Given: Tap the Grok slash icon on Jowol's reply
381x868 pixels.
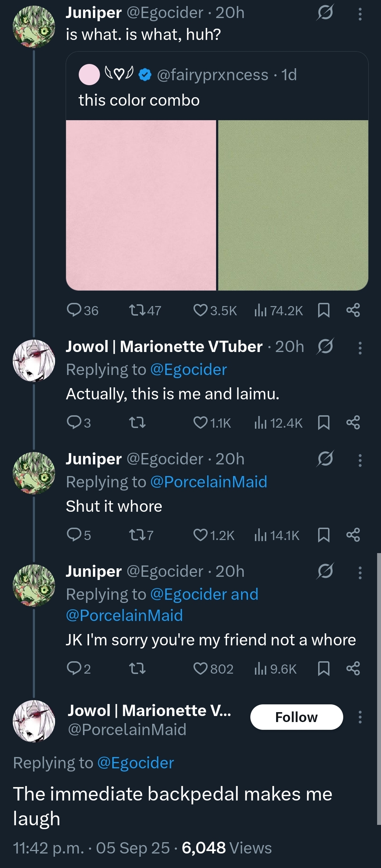Looking at the screenshot, I should [x=325, y=346].
